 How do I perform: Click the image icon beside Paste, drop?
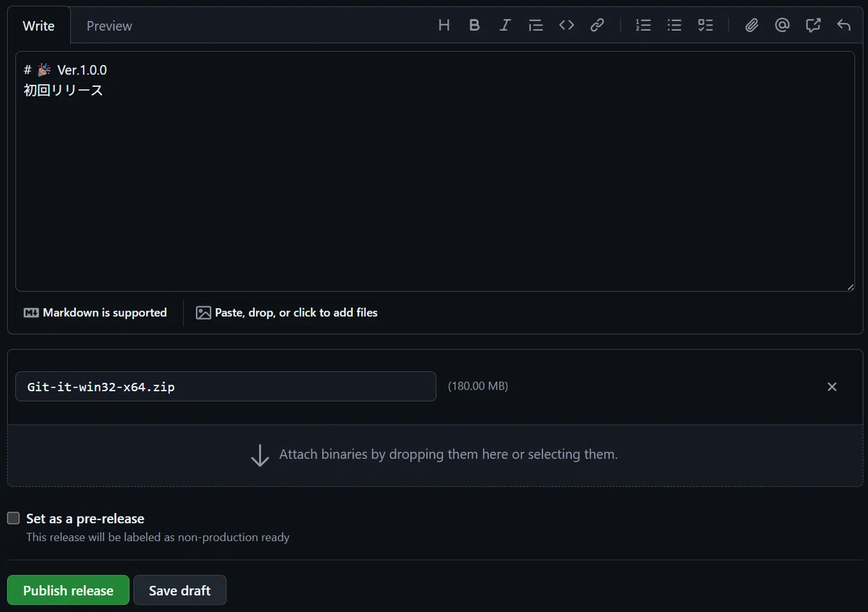click(203, 313)
